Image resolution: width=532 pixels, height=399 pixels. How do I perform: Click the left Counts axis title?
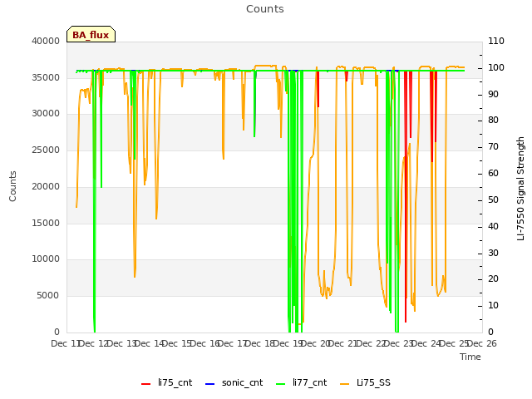point(12,186)
